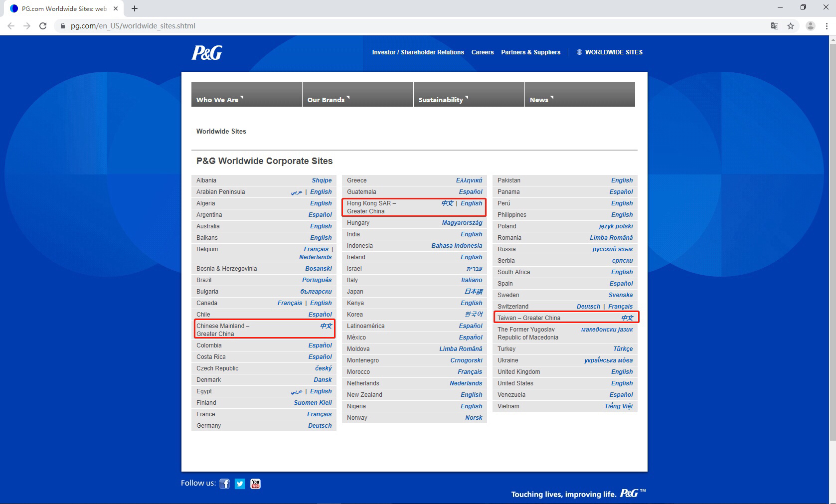Image resolution: width=836 pixels, height=504 pixels.
Task: Open Norway's Norsk link
Action: [474, 418]
